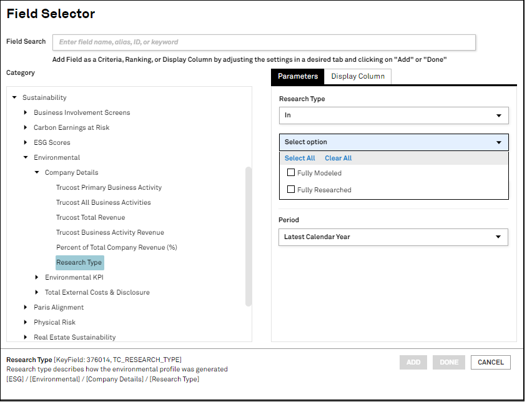Select Trucost All Business Activities field
The image size is (532, 412).
coord(103,202)
